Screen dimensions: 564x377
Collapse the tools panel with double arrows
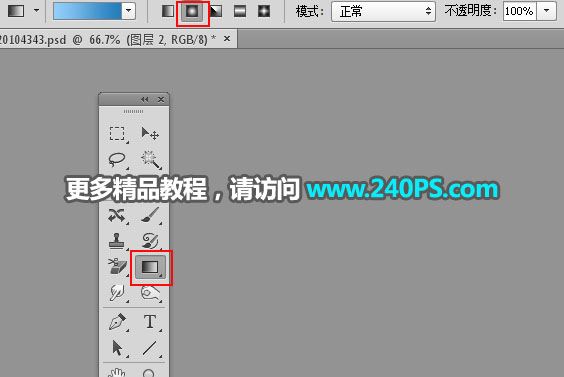(145, 99)
